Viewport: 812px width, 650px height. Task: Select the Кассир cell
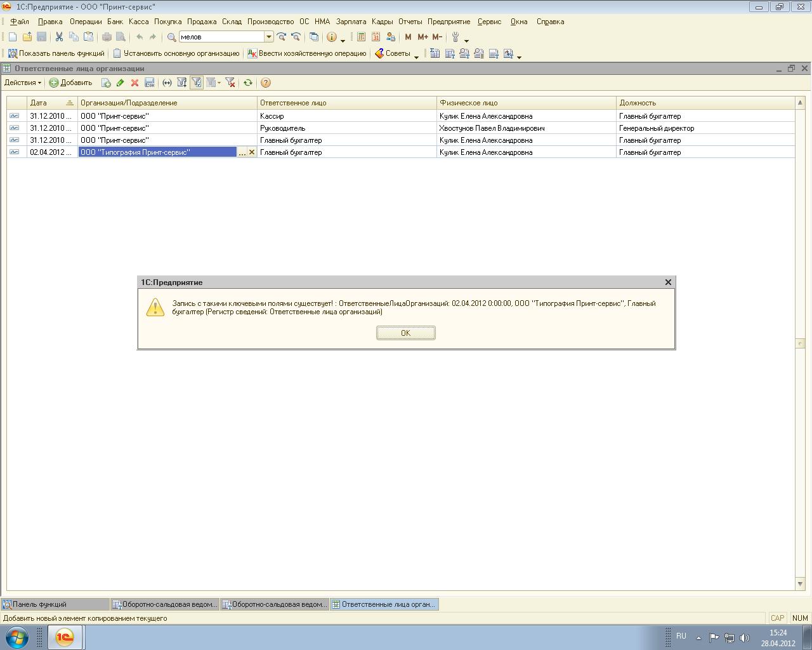click(x=347, y=116)
